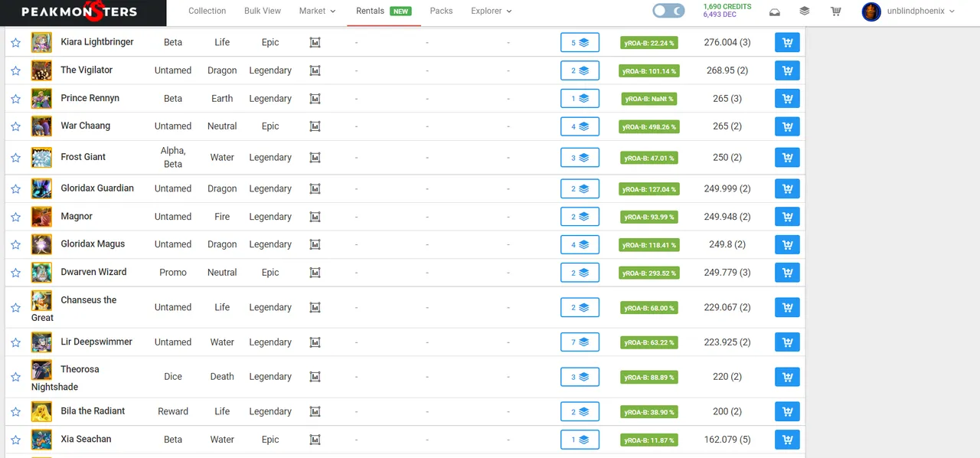This screenshot has width=980, height=458.
Task: Add Theorosa Nightshade to cart
Action: coord(787,377)
